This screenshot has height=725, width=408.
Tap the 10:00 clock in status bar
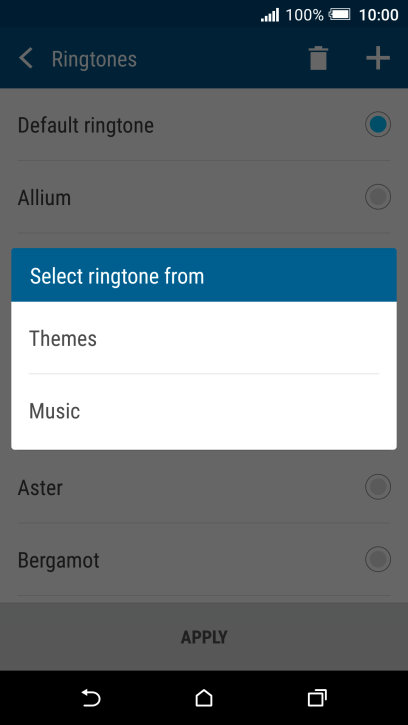tap(378, 15)
